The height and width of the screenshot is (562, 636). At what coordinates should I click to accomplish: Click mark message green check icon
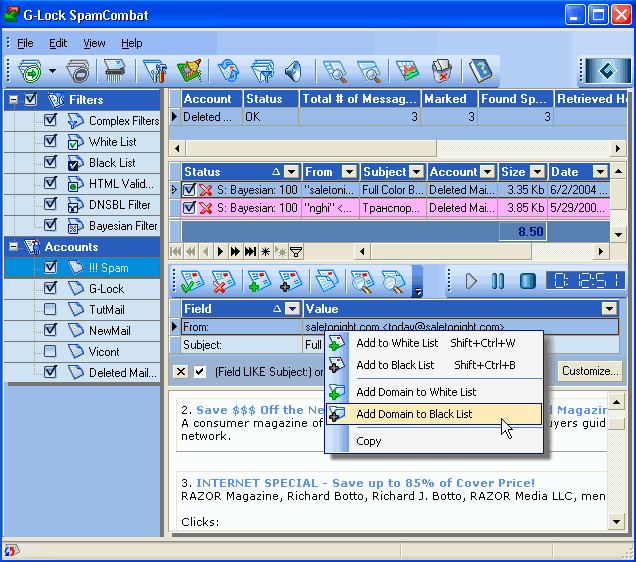[192, 281]
